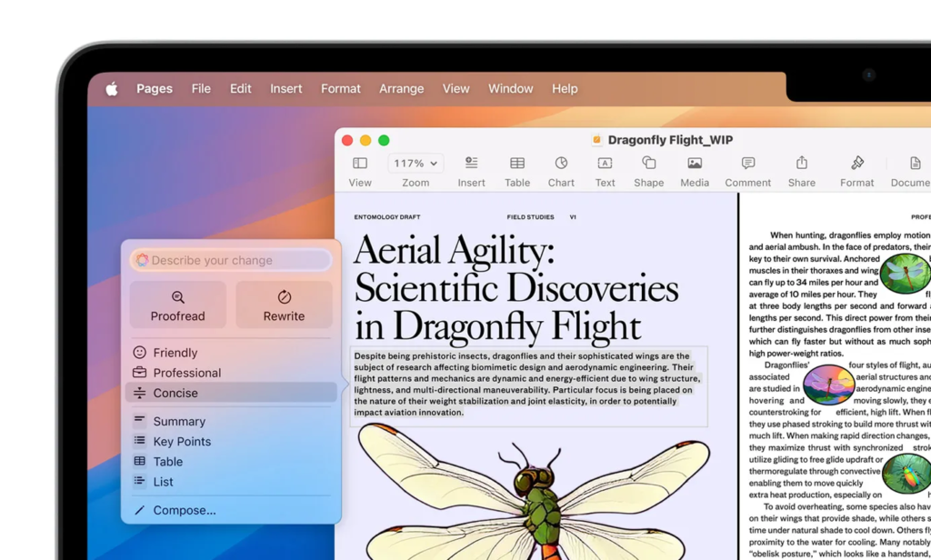This screenshot has height=560, width=931.
Task: Click the Rewrite button
Action: (284, 305)
